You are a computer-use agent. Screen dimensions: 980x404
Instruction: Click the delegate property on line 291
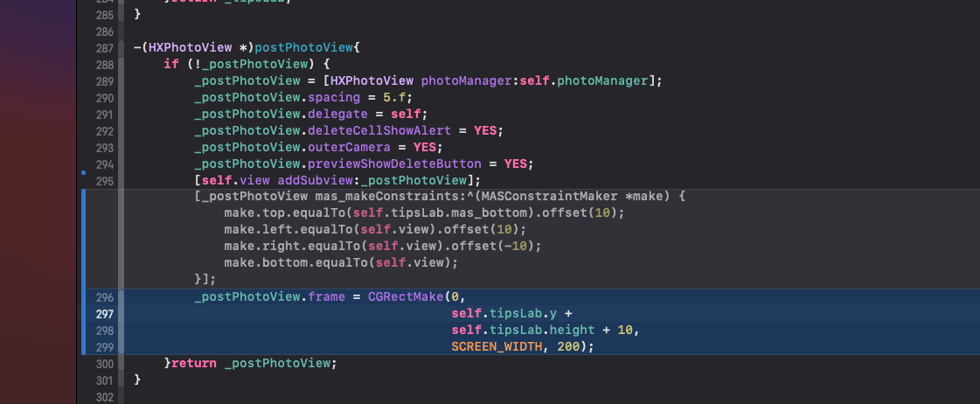pos(337,115)
